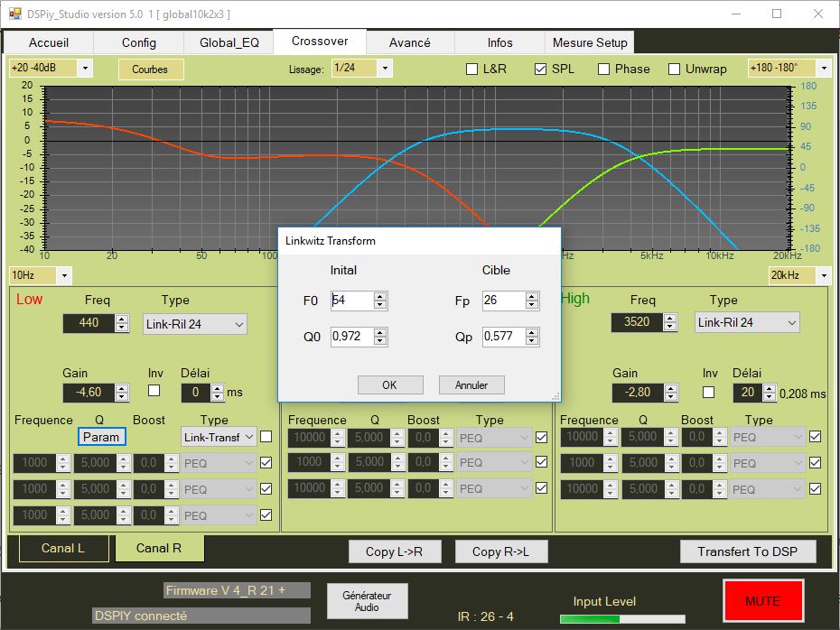Image resolution: width=840 pixels, height=630 pixels.
Task: Enable the L&R checkbox
Action: coord(471,69)
